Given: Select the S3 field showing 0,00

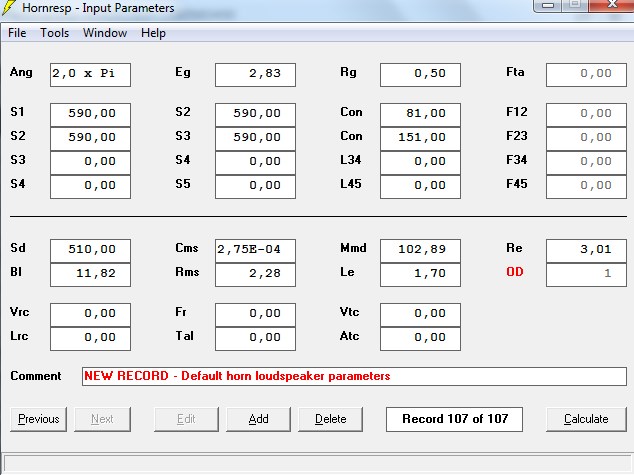Looking at the screenshot, I should coord(90,163).
